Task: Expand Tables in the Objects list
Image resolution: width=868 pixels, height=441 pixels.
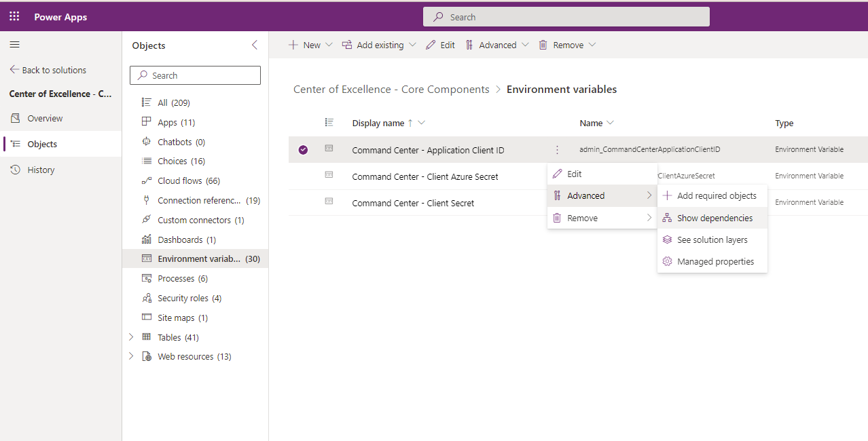Action: point(131,337)
